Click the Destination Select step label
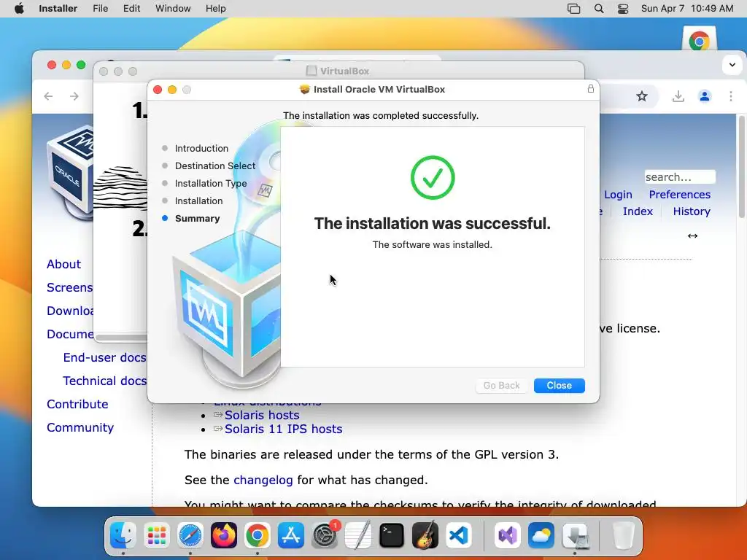This screenshot has width=747, height=560. (215, 166)
